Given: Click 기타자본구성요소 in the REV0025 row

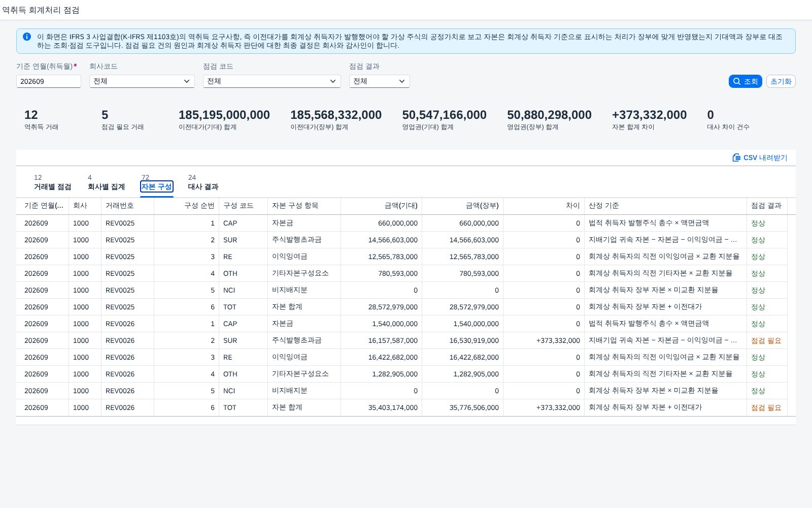Looking at the screenshot, I should [x=300, y=273].
